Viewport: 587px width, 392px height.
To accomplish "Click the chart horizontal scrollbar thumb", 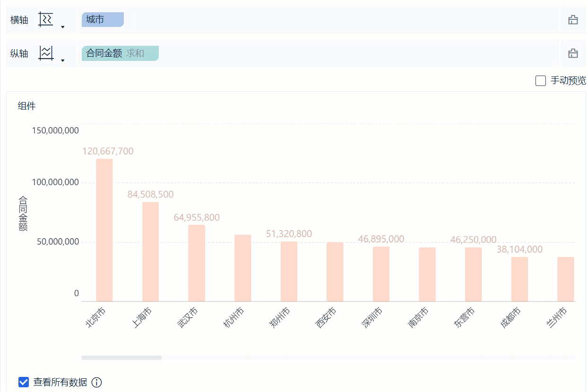I will point(121,358).
